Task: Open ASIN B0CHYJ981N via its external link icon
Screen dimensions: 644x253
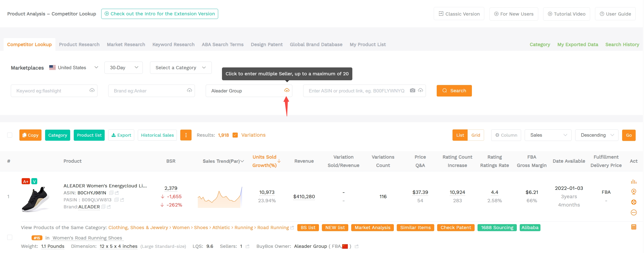Action: click(117, 193)
